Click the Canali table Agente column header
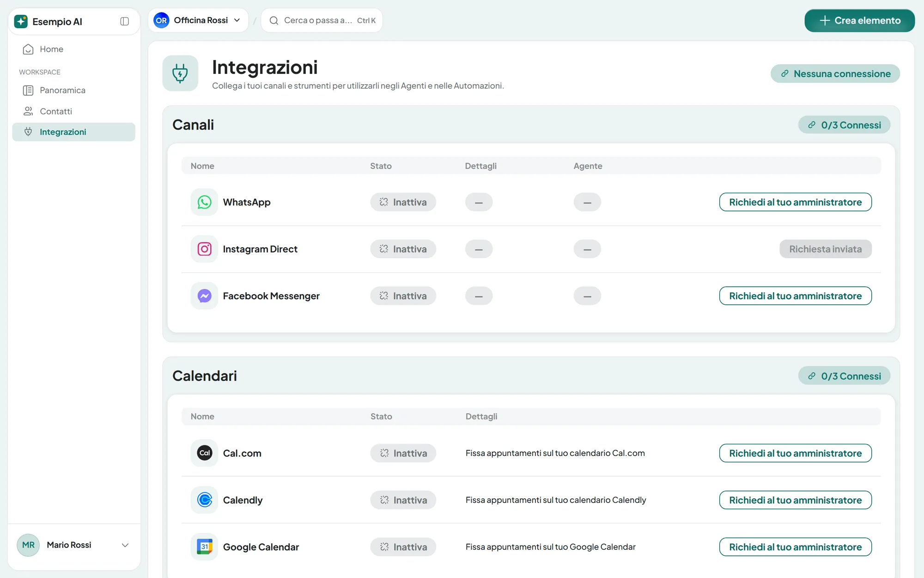Screen dimensions: 924x578 [588, 166]
